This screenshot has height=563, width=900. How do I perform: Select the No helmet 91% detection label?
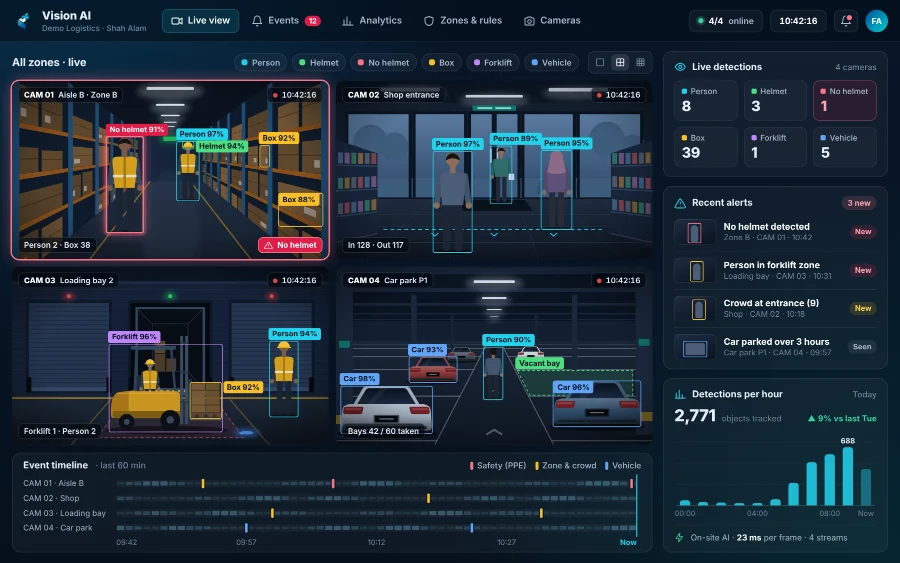pos(137,130)
